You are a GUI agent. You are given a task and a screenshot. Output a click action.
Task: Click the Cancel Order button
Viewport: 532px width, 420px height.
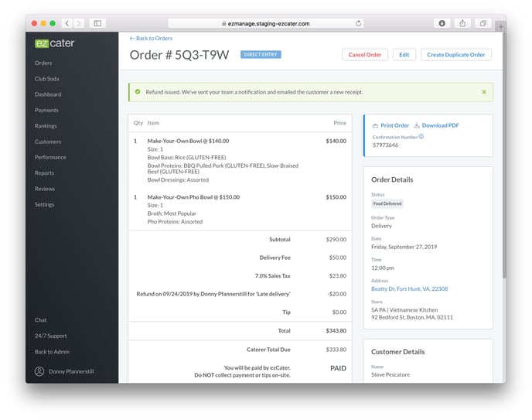[x=365, y=55]
